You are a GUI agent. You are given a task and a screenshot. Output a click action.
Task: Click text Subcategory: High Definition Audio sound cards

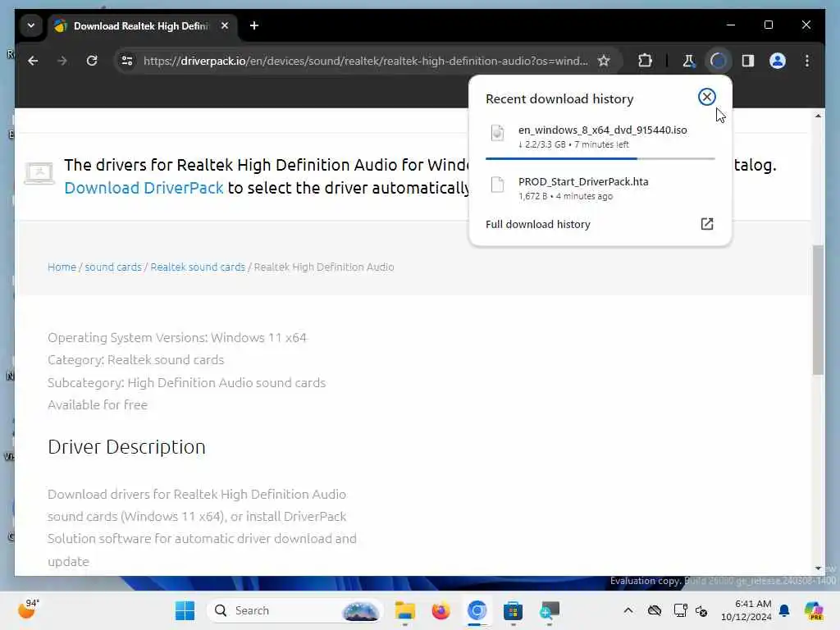186,382
